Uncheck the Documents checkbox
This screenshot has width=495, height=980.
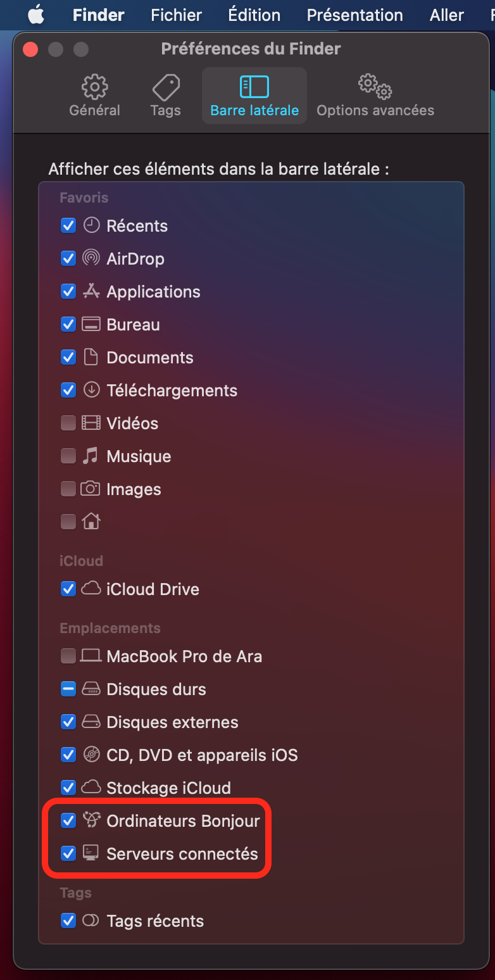click(x=68, y=357)
